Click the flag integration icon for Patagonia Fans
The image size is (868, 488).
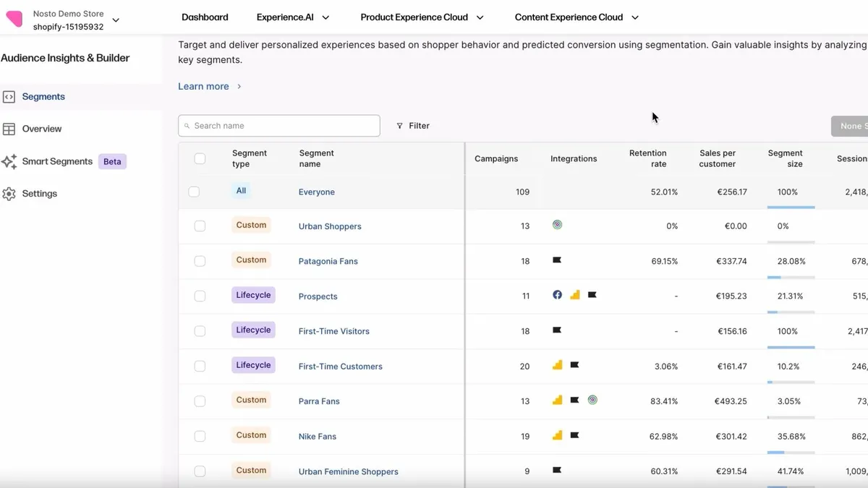[x=557, y=260]
